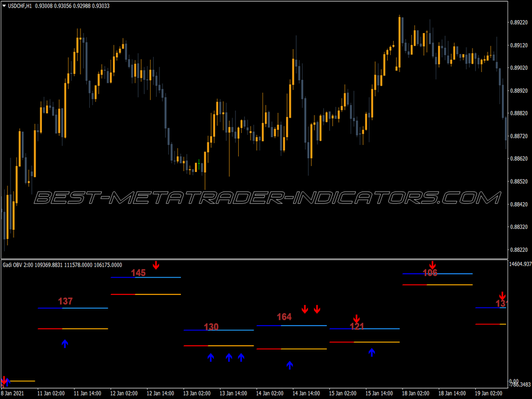Viewport: 532px width, 399px height.
Task: Open the chart menu triangle beside USDCHF,H1
Action: pyautogui.click(x=4, y=6)
